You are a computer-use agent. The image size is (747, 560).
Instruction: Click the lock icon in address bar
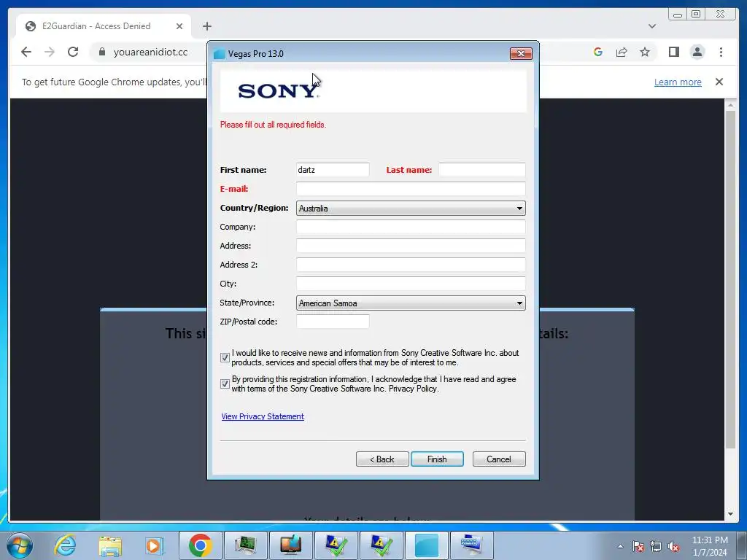coord(102,52)
